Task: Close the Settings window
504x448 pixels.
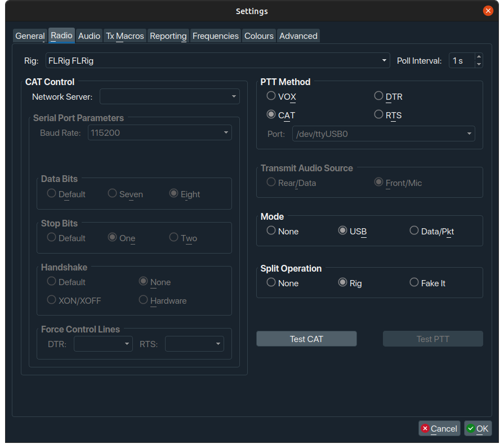Action: click(x=488, y=11)
